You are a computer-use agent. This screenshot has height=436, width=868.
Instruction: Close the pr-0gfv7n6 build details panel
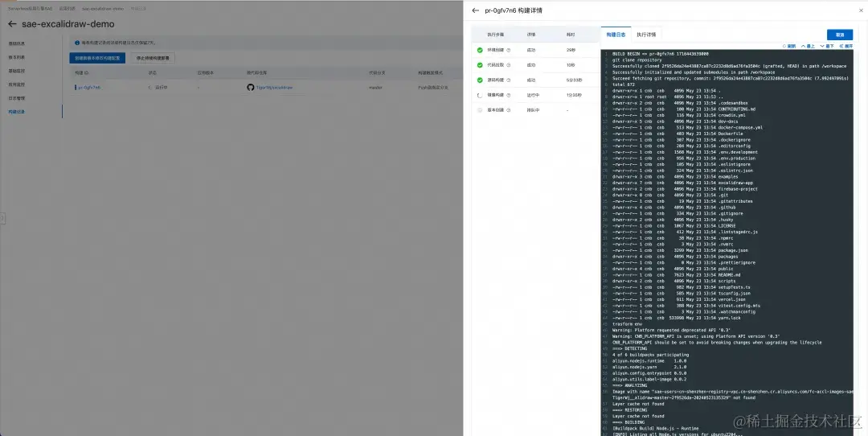click(x=861, y=10)
